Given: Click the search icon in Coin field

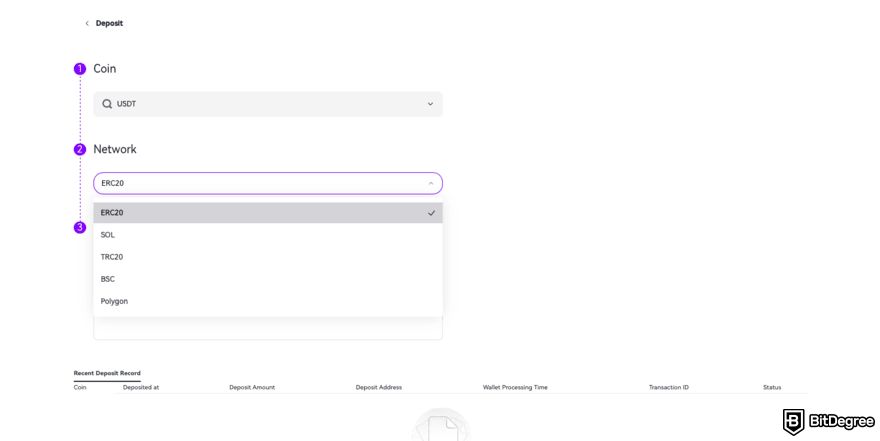Looking at the screenshot, I should pyautogui.click(x=107, y=104).
